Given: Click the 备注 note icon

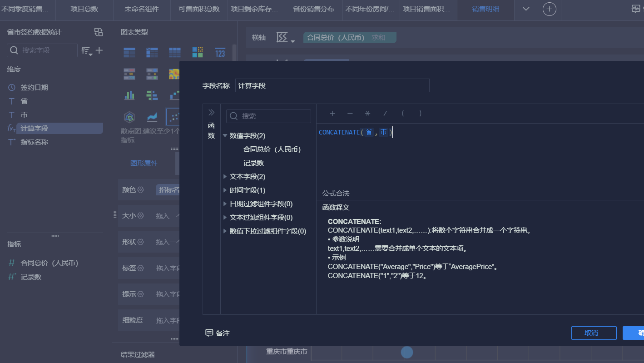Looking at the screenshot, I should coord(209,333).
